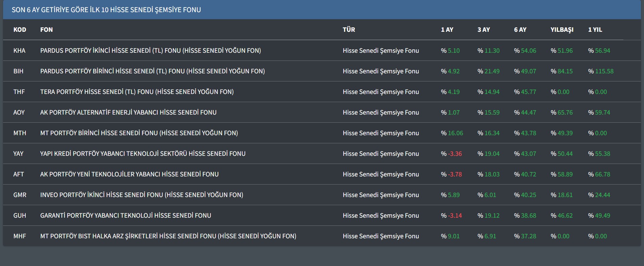Open AK Portföy Alternatif Enerji fund

pos(128,113)
